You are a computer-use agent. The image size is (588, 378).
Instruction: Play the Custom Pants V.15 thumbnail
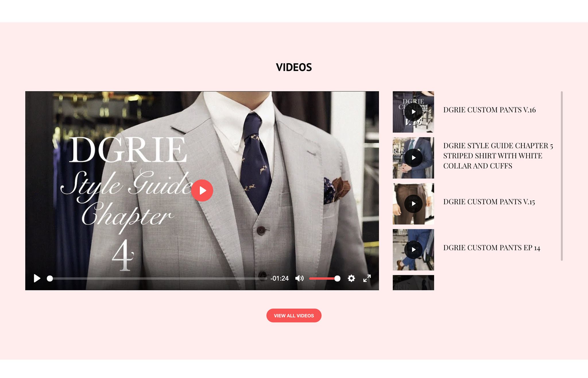[413, 204]
